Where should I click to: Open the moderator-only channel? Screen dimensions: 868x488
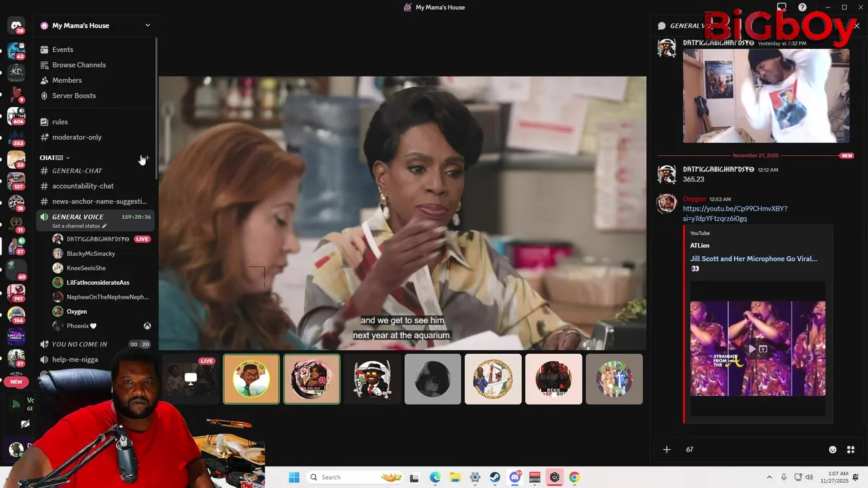point(77,137)
